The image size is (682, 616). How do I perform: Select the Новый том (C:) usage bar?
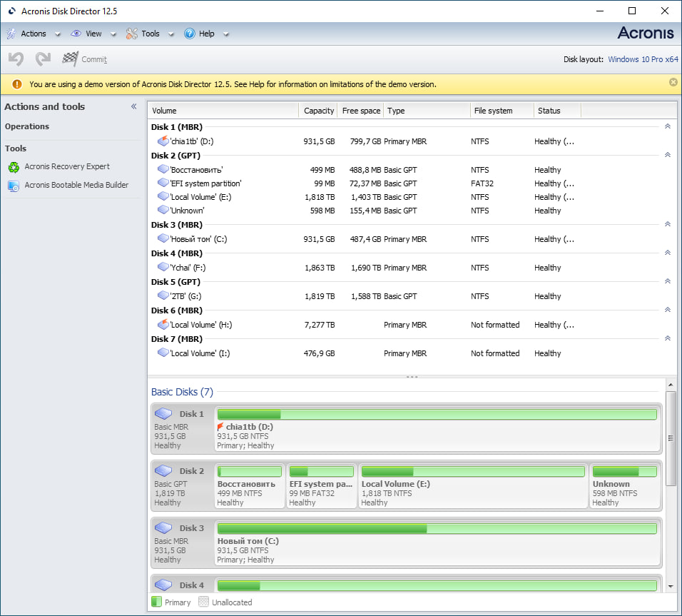[x=437, y=528]
